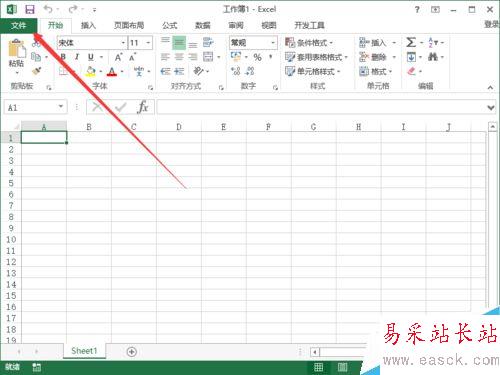
Task: Select the Sheet1 tab
Action: [84, 351]
